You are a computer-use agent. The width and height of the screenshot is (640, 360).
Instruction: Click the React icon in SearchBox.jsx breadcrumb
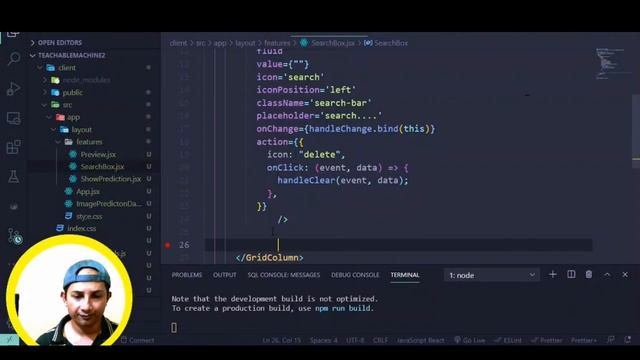[x=304, y=43]
